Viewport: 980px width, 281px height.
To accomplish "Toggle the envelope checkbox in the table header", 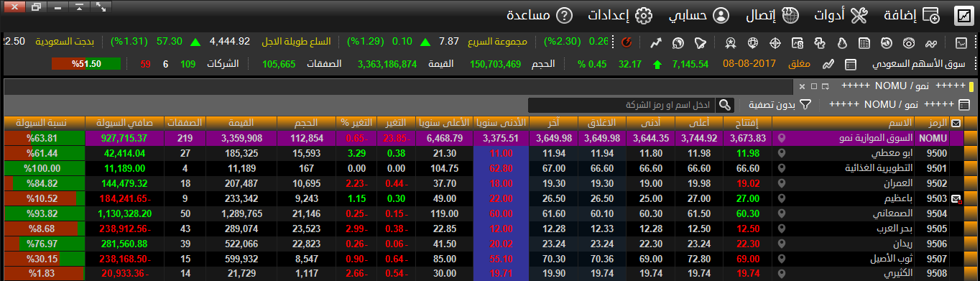I will 956,123.
